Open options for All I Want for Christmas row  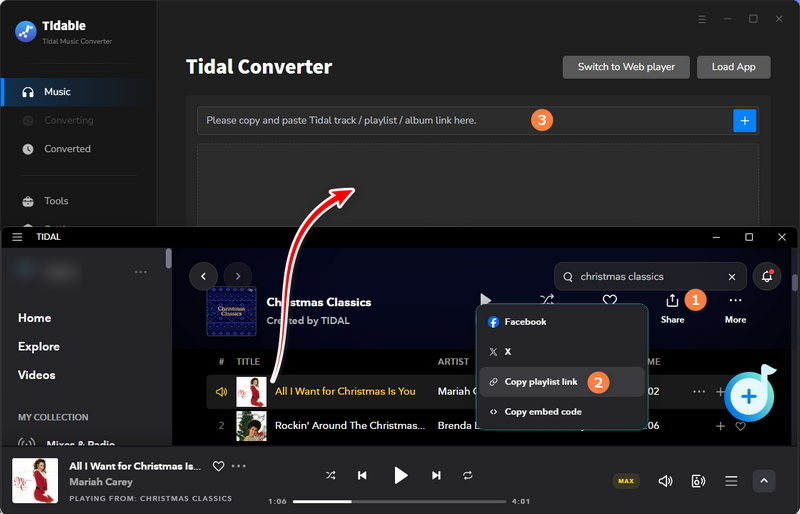(x=699, y=391)
